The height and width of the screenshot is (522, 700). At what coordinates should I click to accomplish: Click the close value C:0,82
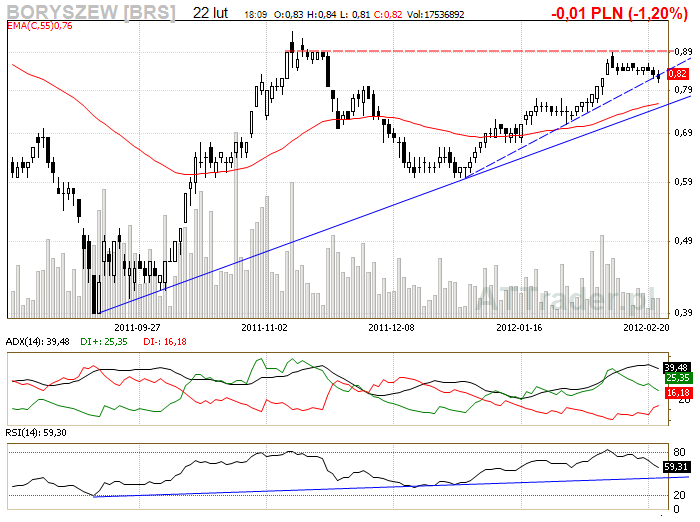(388, 15)
